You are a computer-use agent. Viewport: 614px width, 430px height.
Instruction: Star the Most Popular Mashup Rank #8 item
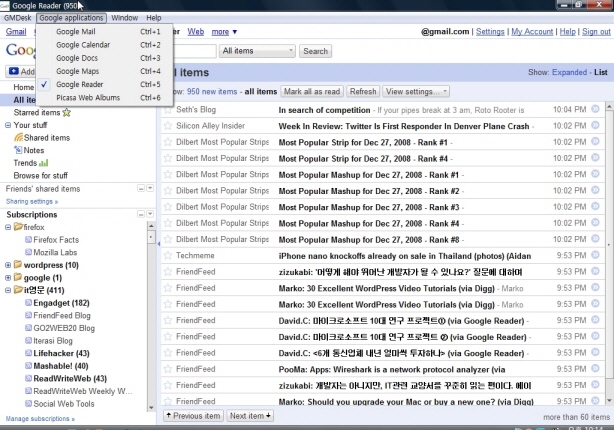[168, 239]
